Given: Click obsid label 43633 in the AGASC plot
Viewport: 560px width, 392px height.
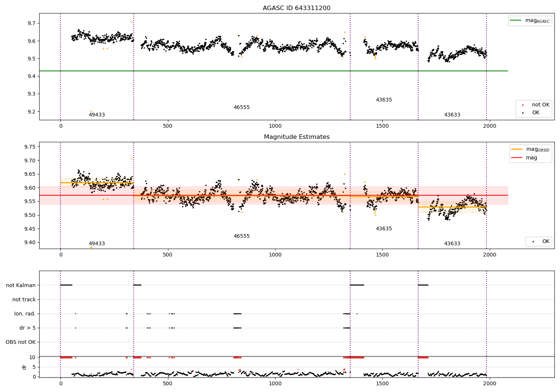Looking at the screenshot, I should [x=452, y=115].
